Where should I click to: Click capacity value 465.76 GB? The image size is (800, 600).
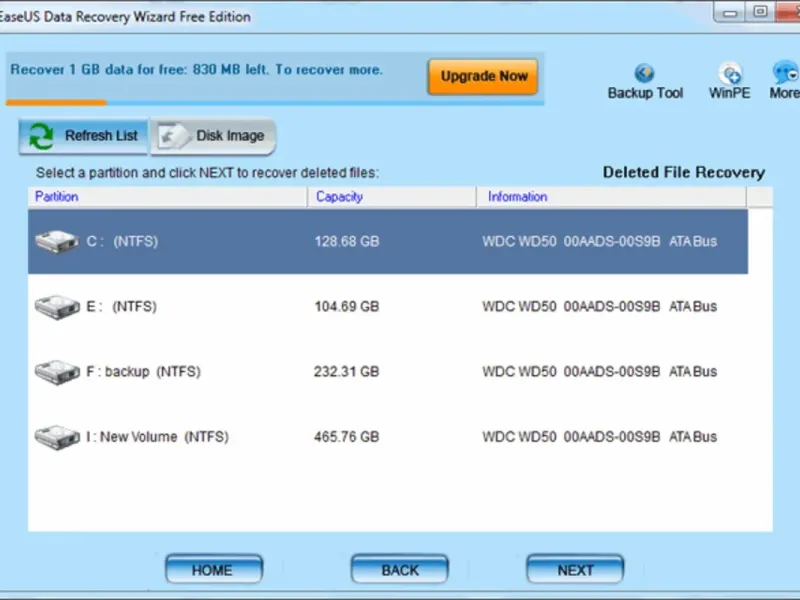pyautogui.click(x=346, y=437)
